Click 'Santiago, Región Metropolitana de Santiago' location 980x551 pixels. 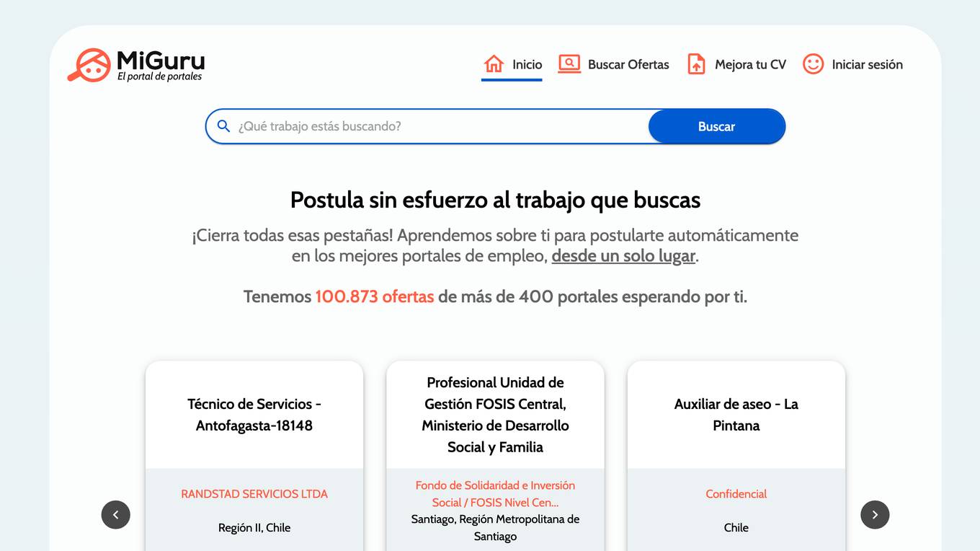pos(495,528)
